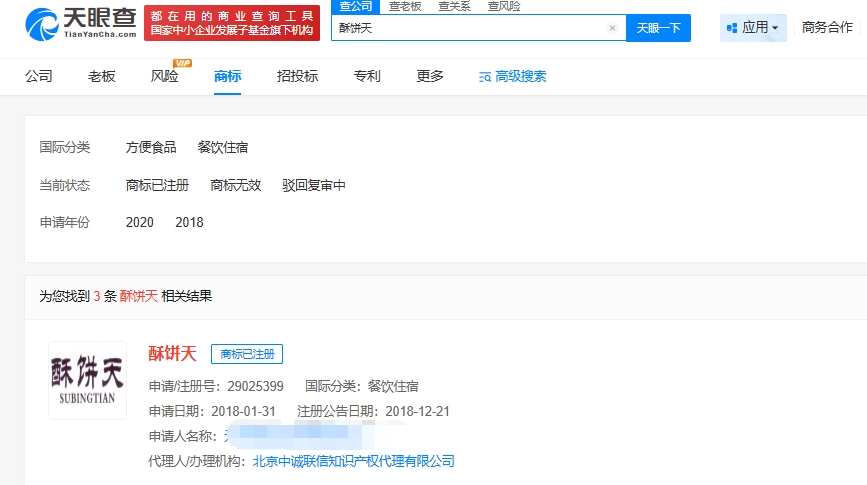Open the 商务合作 link
The width and height of the screenshot is (867, 485).
coord(827,28)
